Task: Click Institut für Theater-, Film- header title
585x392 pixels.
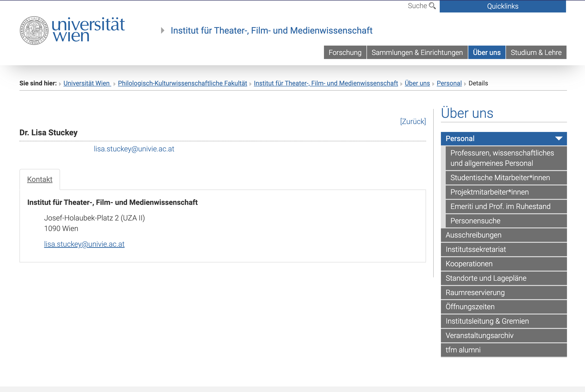Action: [271, 30]
